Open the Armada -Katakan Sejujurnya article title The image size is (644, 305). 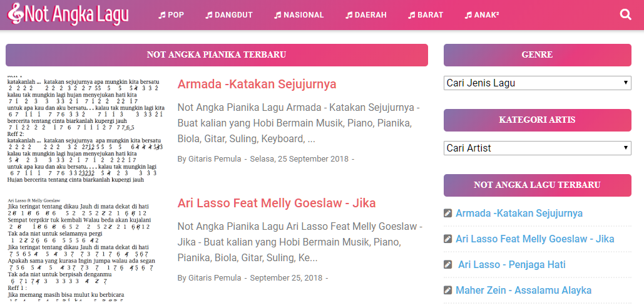tap(257, 85)
